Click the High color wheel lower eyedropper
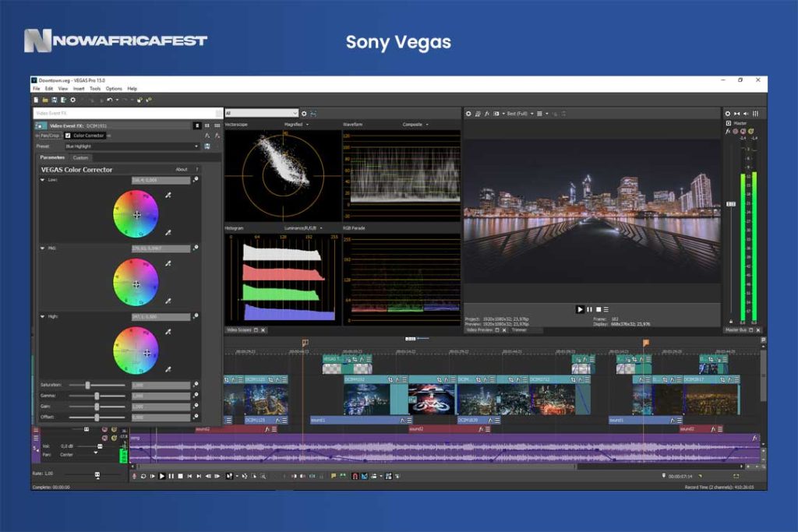The height and width of the screenshot is (532, 798). 168,369
